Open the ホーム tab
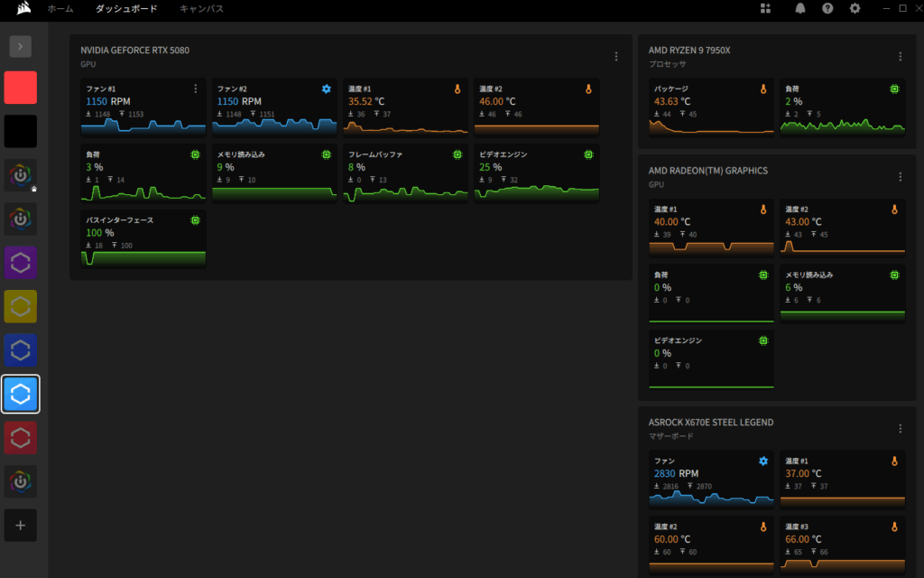 [60, 9]
